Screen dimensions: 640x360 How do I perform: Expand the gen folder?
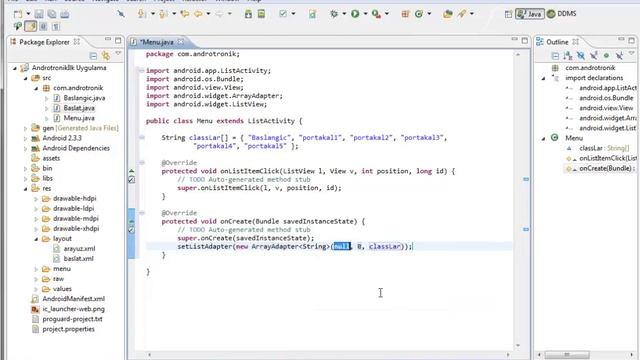coord(26,129)
